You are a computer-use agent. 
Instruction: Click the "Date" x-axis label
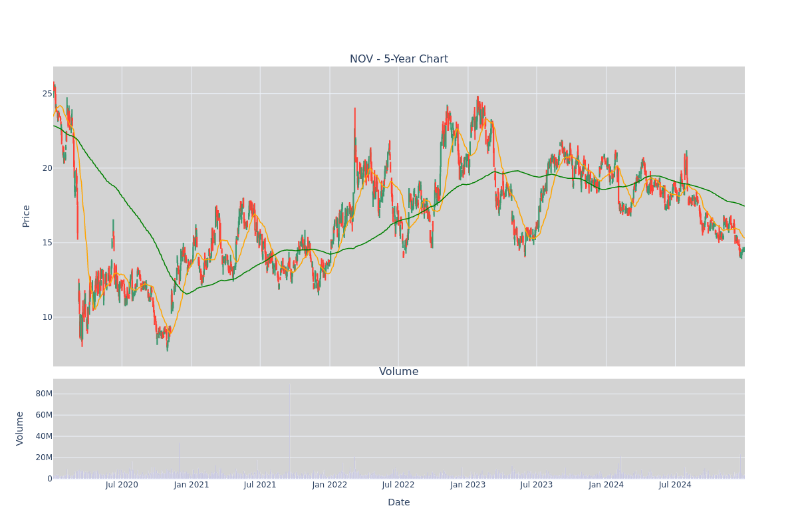pos(399,503)
